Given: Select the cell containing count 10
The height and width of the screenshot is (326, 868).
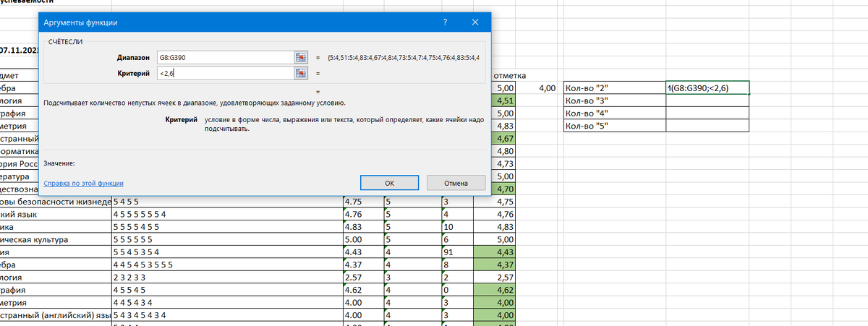Looking at the screenshot, I should coord(457,227).
